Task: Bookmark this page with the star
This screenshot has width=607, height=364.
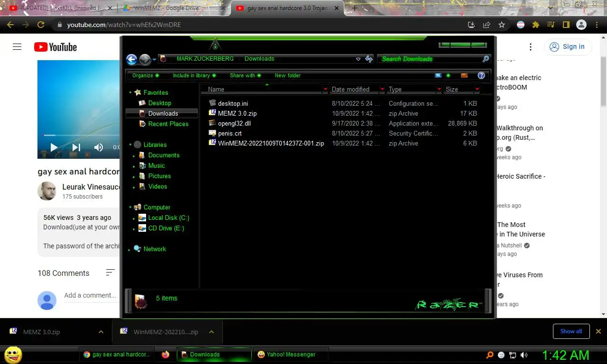Action: point(501,25)
